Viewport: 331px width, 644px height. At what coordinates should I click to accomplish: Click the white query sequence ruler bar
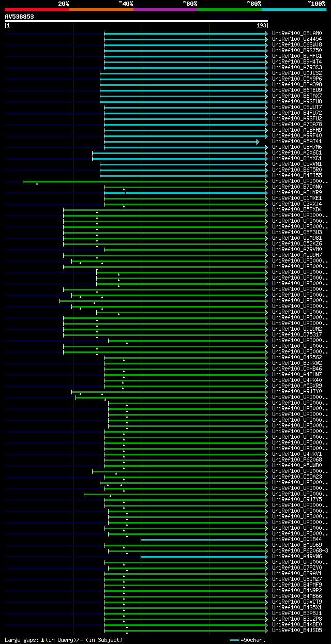(x=136, y=21)
